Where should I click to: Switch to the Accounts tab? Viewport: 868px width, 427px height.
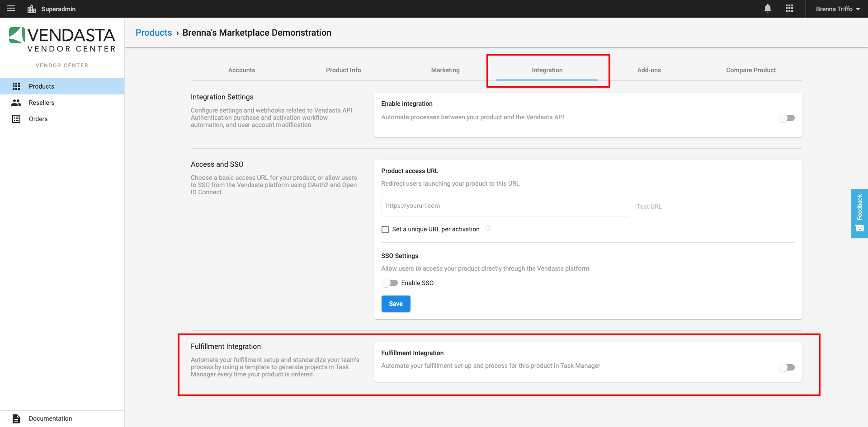coord(241,70)
